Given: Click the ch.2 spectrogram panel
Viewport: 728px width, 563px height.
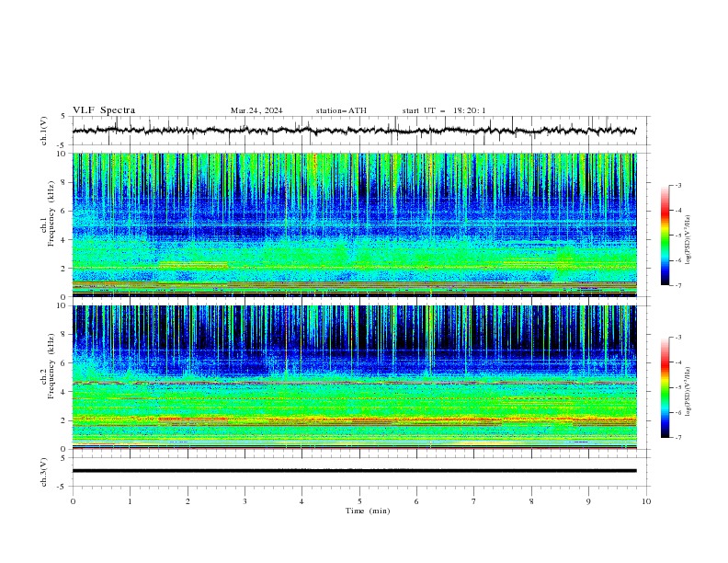Looking at the screenshot, I should pos(354,377).
